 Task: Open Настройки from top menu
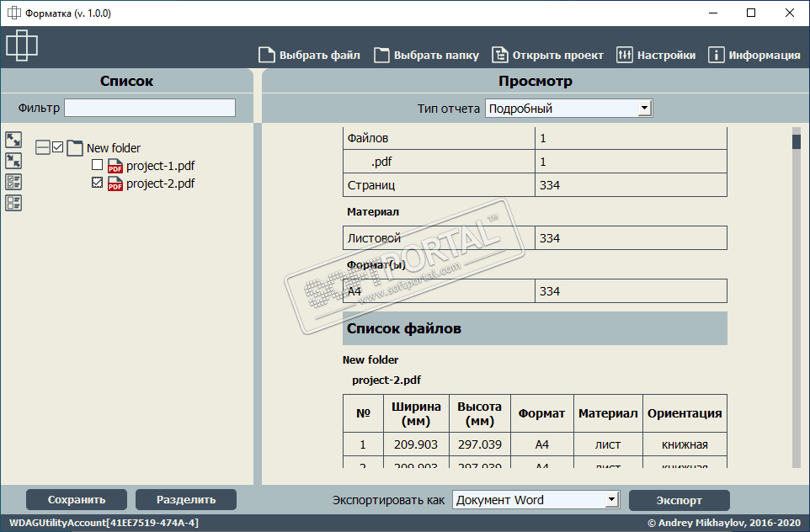[x=656, y=55]
